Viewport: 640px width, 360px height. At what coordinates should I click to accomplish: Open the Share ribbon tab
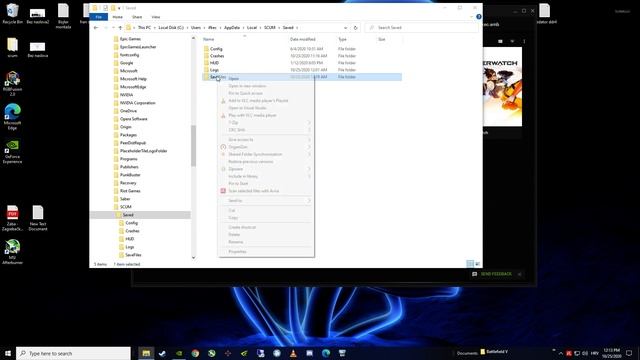pyautogui.click(x=137, y=17)
